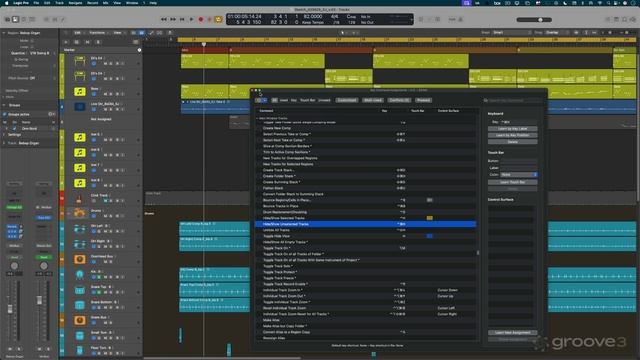The width and height of the screenshot is (640, 360).
Task: Mute the Live Gtr track
Action: 105,109
